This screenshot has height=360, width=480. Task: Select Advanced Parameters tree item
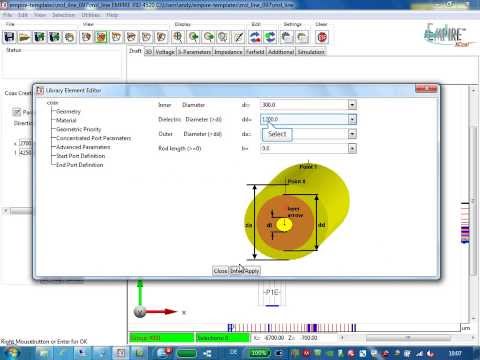83,147
